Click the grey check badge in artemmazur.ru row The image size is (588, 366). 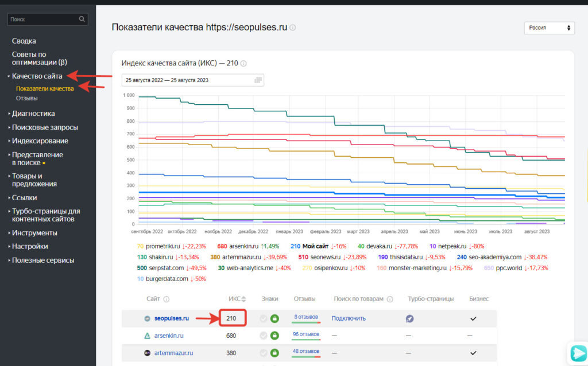click(x=264, y=353)
